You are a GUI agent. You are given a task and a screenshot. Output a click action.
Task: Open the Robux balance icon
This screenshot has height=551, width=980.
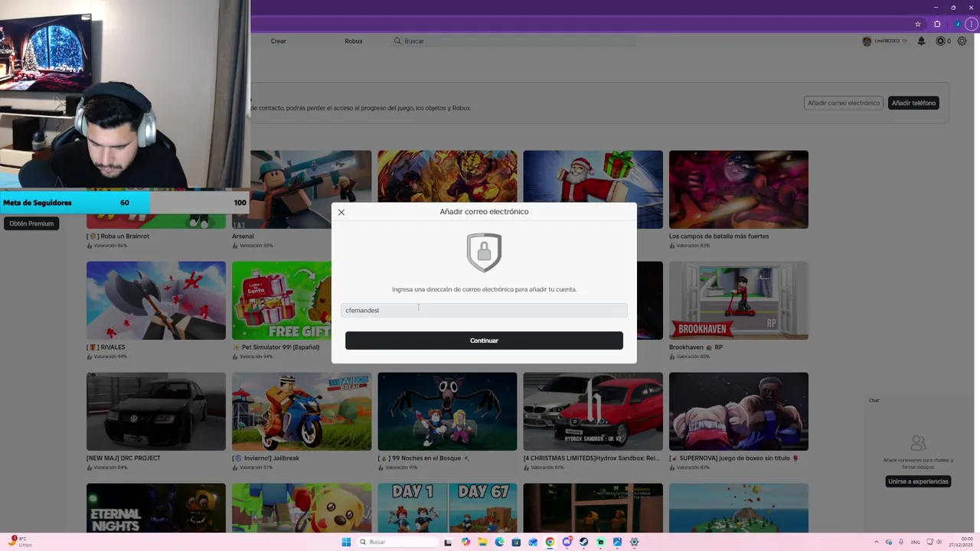pyautogui.click(x=941, y=41)
